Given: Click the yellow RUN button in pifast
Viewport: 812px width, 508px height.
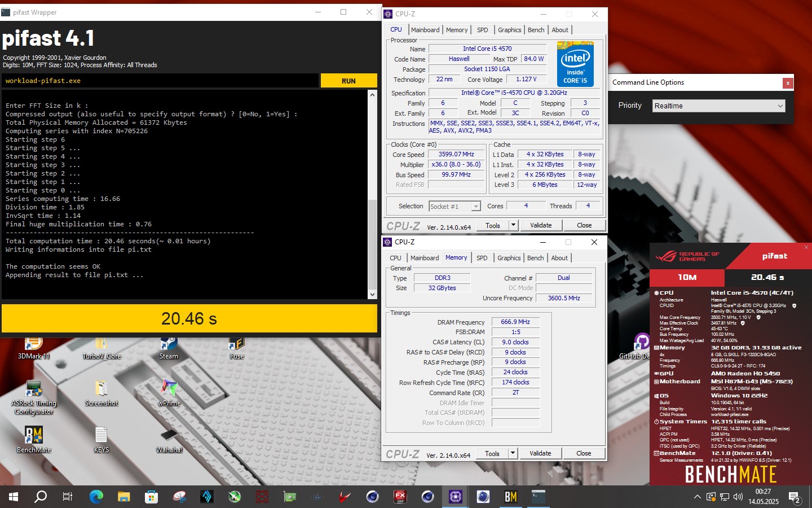Looking at the screenshot, I should click(x=348, y=81).
